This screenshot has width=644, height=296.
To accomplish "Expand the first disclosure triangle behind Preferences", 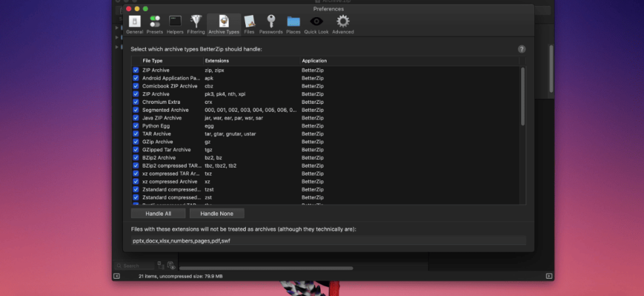I will 117,28.
